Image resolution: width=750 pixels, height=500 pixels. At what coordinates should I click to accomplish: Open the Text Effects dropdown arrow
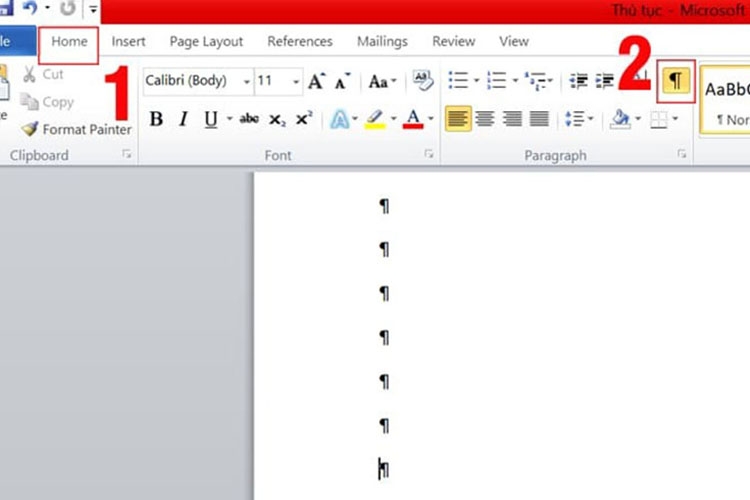(x=355, y=119)
